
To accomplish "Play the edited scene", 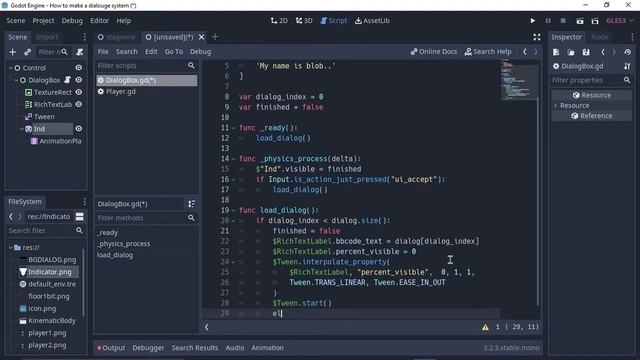I will (x=580, y=20).
